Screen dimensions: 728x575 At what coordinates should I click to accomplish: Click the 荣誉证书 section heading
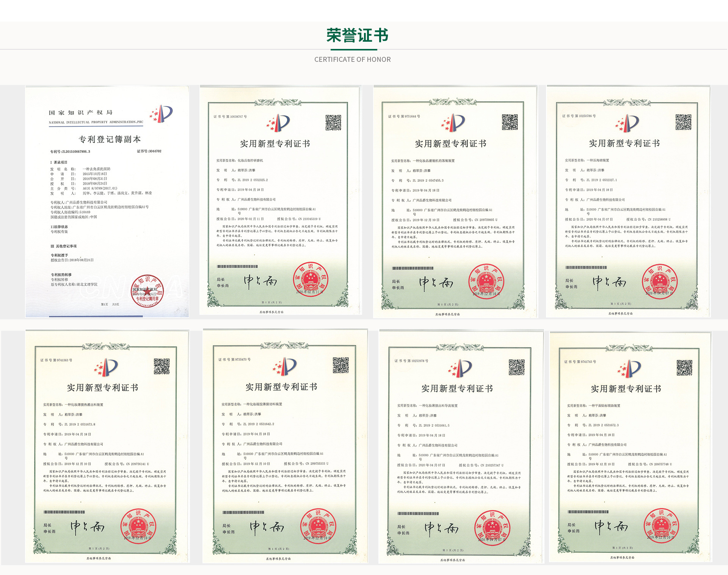tap(357, 36)
